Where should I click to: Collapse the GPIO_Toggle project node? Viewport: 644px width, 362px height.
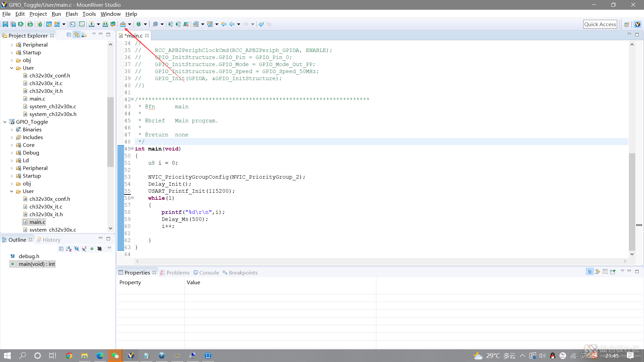(5, 122)
